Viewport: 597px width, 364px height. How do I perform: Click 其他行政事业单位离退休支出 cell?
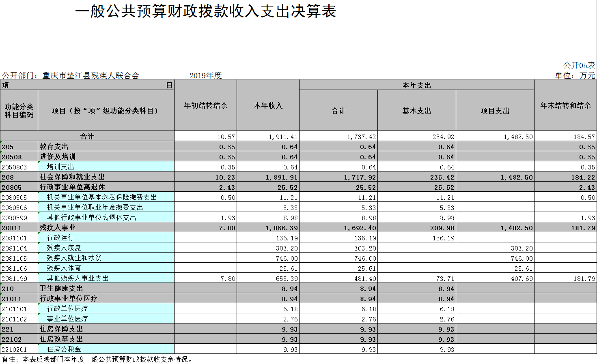(106, 217)
